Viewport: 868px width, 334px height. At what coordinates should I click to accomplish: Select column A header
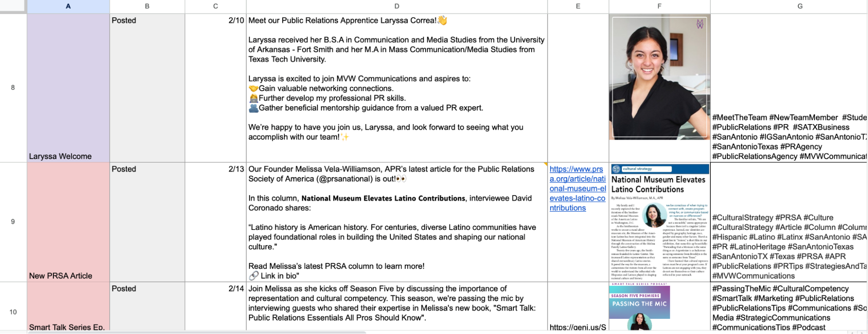point(68,6)
